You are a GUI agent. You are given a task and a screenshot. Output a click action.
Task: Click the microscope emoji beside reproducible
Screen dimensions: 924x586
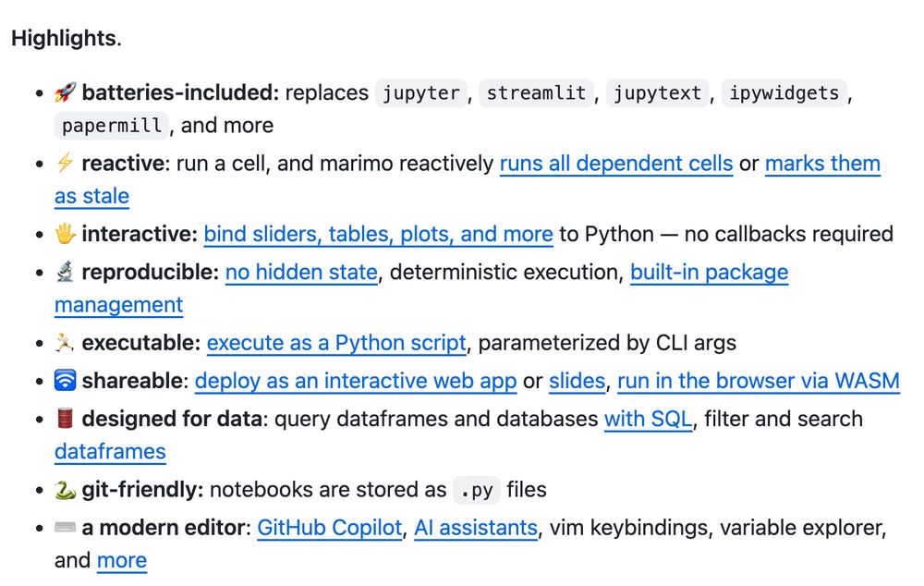pyautogui.click(x=65, y=272)
